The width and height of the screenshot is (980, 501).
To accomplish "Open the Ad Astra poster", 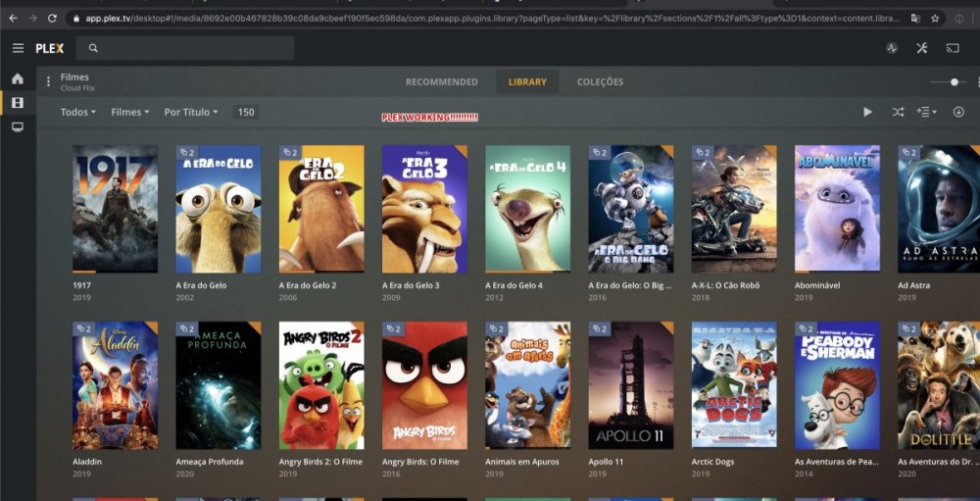I will (939, 209).
